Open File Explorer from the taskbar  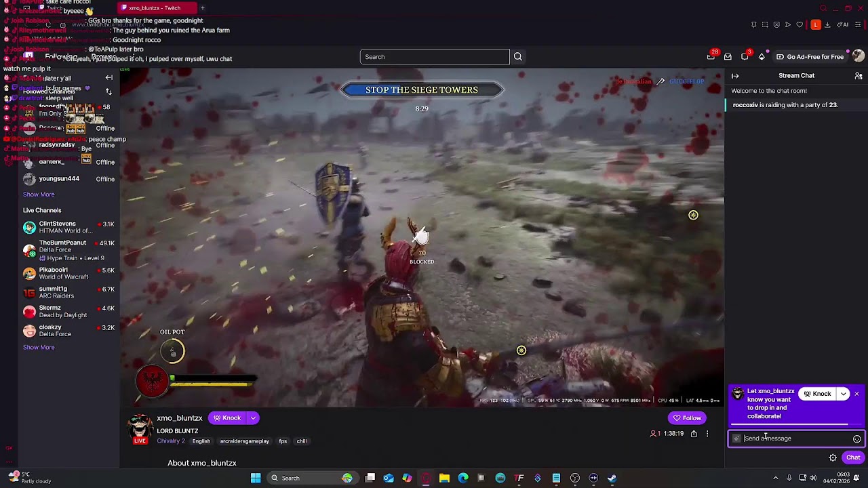444,478
